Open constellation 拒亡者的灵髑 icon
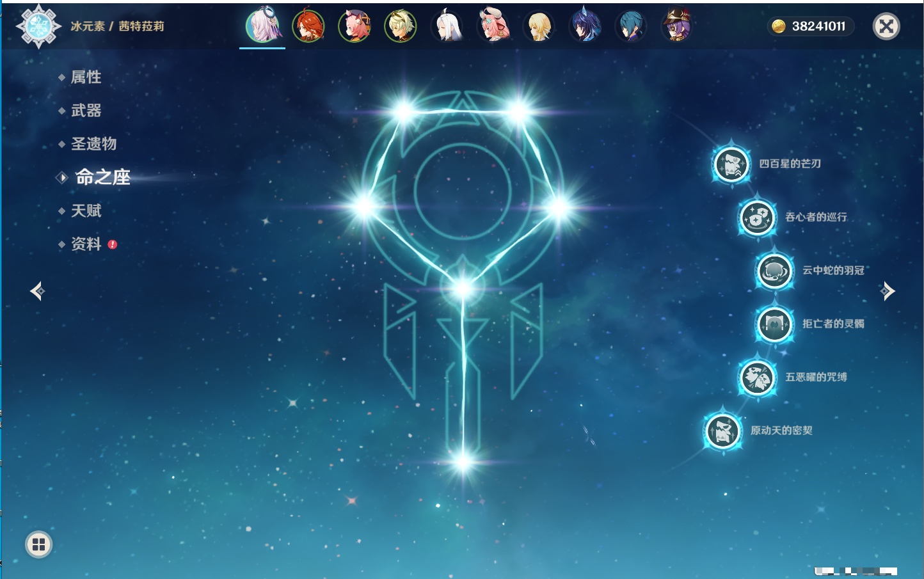 pos(775,324)
